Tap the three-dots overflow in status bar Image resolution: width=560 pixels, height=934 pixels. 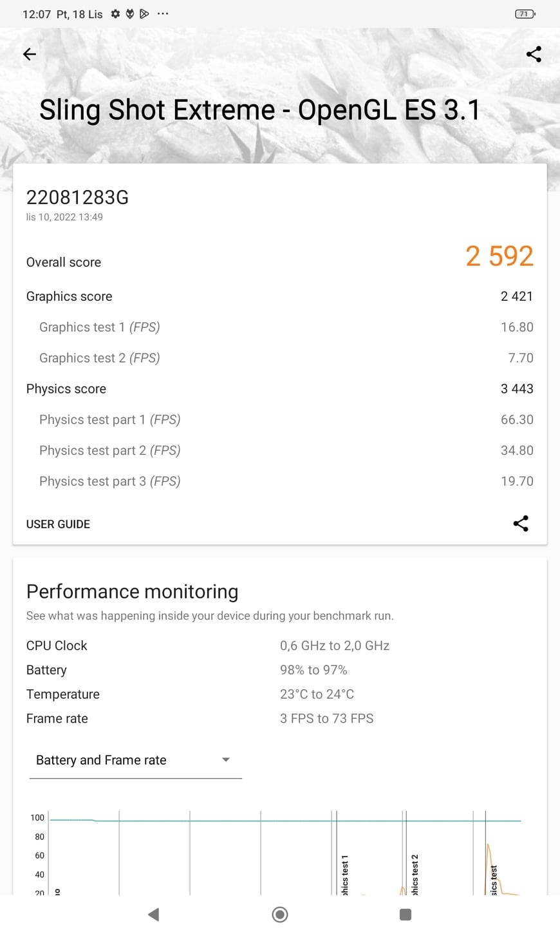tap(163, 14)
